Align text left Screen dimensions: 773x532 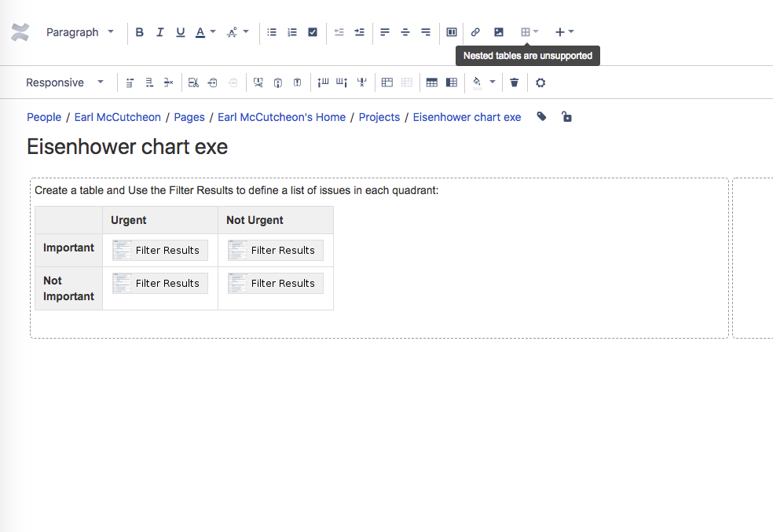pyautogui.click(x=385, y=32)
